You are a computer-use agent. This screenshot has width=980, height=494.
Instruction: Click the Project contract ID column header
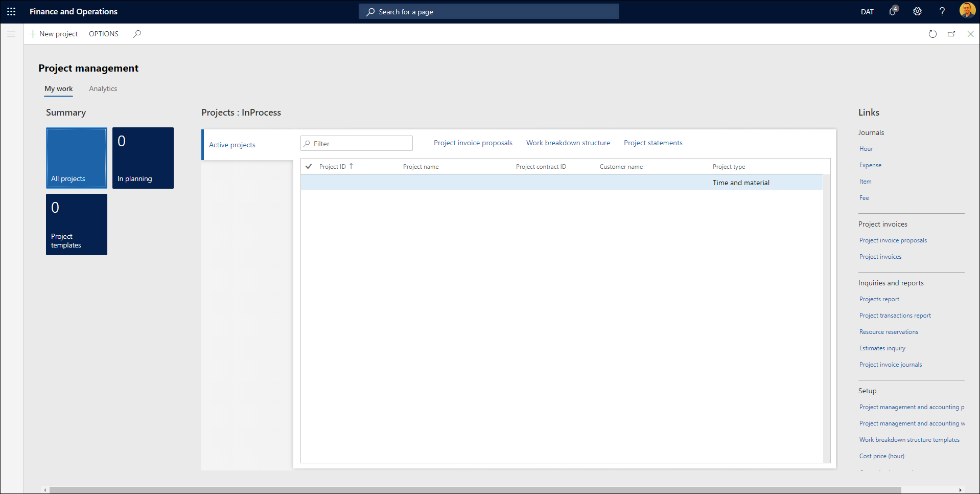point(541,167)
